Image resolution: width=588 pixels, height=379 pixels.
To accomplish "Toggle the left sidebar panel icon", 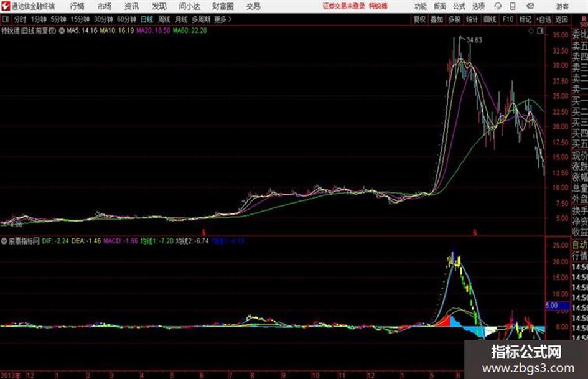I will coord(6,19).
